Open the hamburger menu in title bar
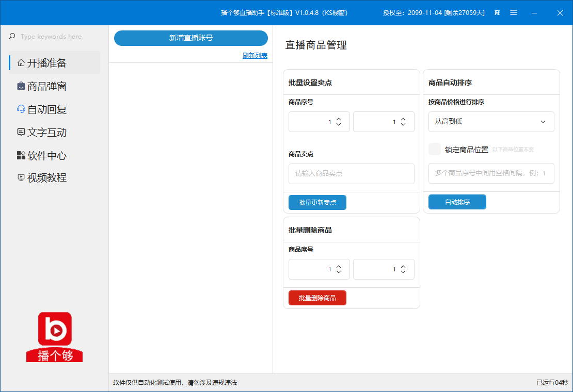 coord(514,12)
